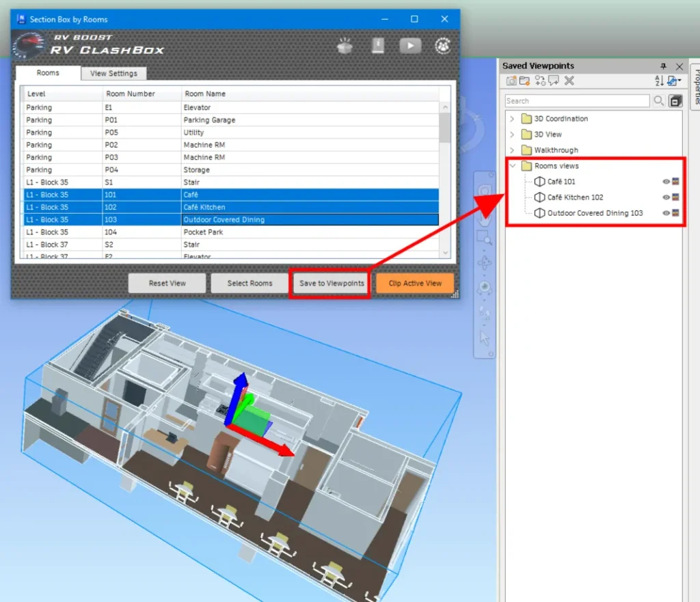Open the YouTube video tutorial icon
Screen dimensions: 700x602
tap(410, 46)
